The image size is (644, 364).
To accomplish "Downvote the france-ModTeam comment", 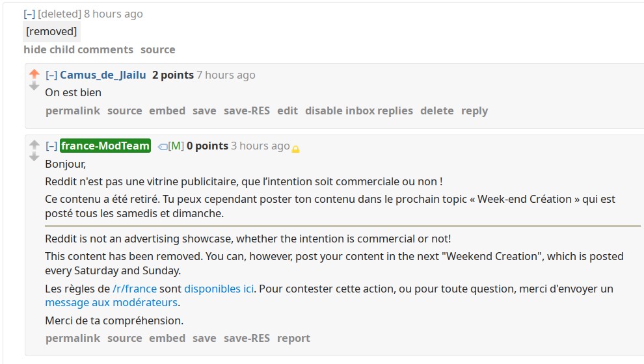I will pos(34,157).
